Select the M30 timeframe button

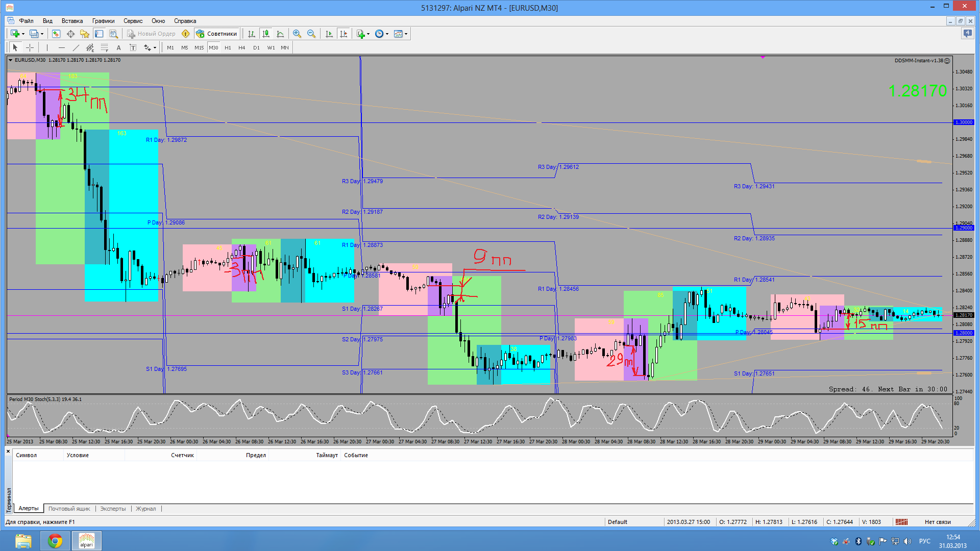(213, 47)
